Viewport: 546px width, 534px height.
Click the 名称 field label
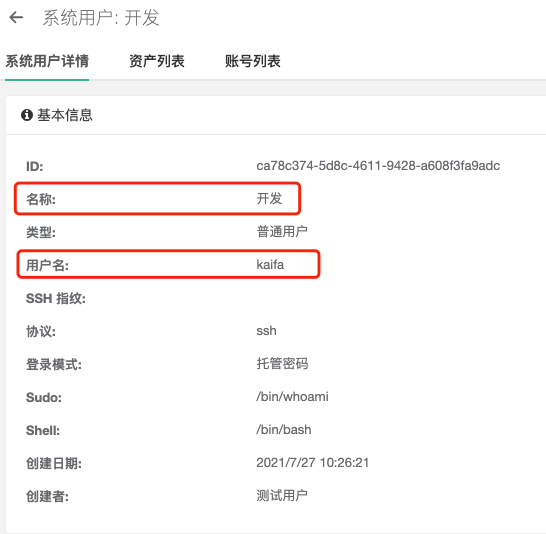[41, 199]
